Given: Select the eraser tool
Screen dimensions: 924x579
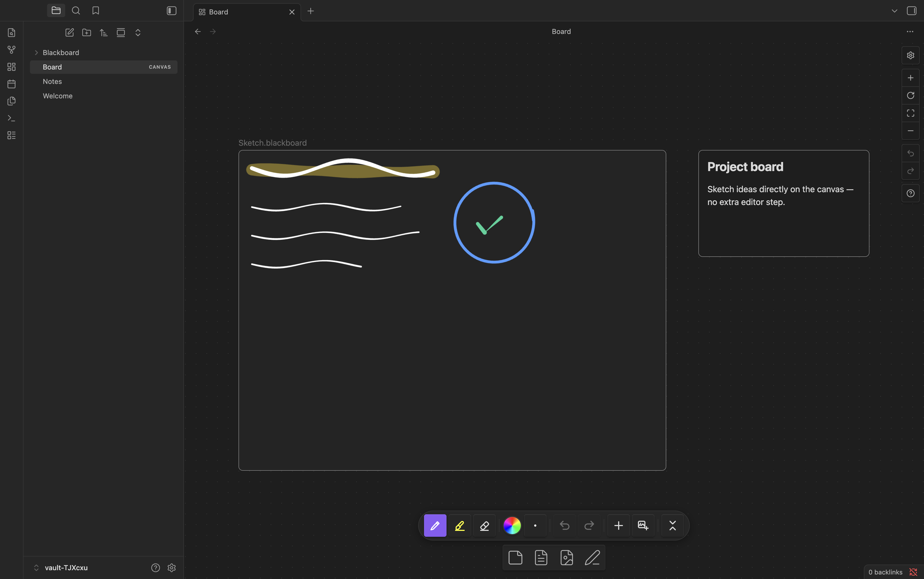Looking at the screenshot, I should tap(484, 525).
